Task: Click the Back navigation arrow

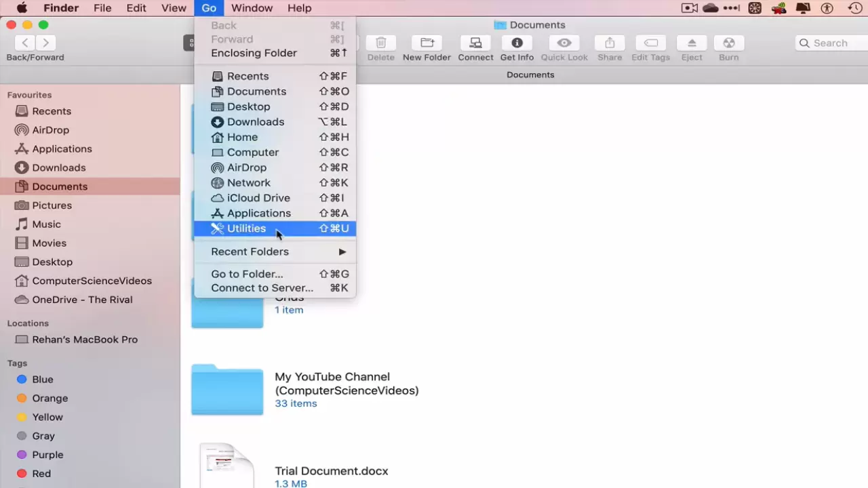Action: (25, 43)
